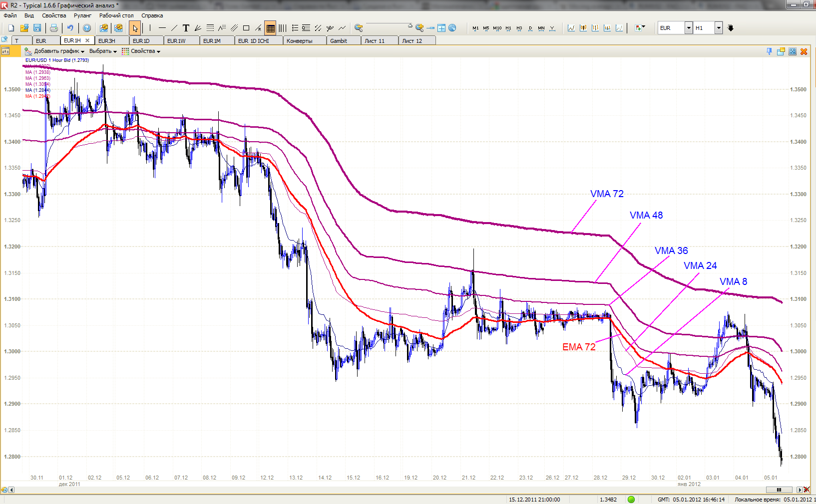The width and height of the screenshot is (816, 504).
Task: Toggle the MN monthly timeframe button
Action: 541,28
